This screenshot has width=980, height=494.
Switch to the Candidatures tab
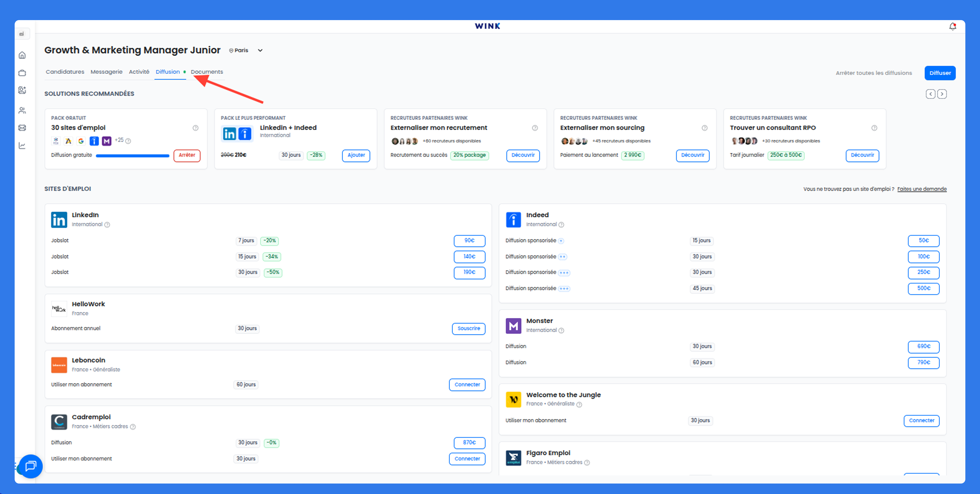pos(65,72)
